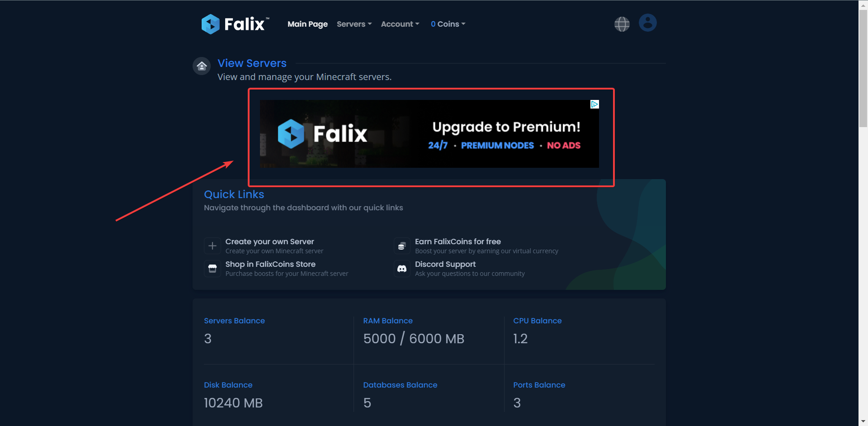Click the Discord icon beside Discord Support
This screenshot has height=426, width=868.
pyautogui.click(x=401, y=268)
